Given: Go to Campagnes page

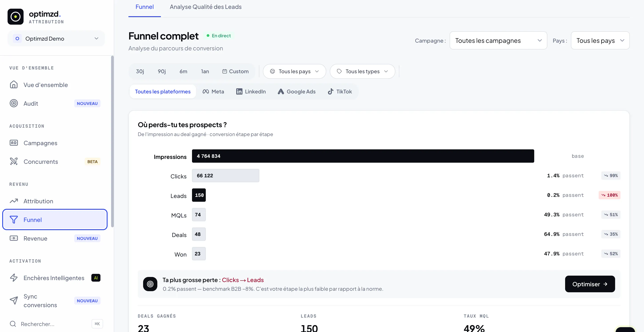Looking at the screenshot, I should [x=55, y=143].
